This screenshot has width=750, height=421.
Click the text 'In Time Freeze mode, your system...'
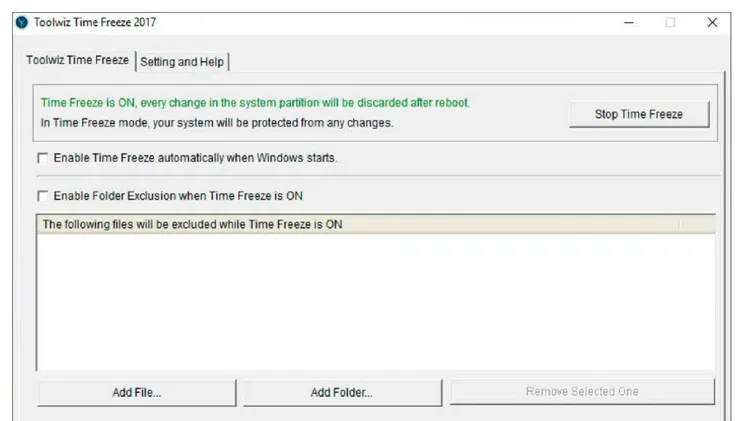point(217,123)
